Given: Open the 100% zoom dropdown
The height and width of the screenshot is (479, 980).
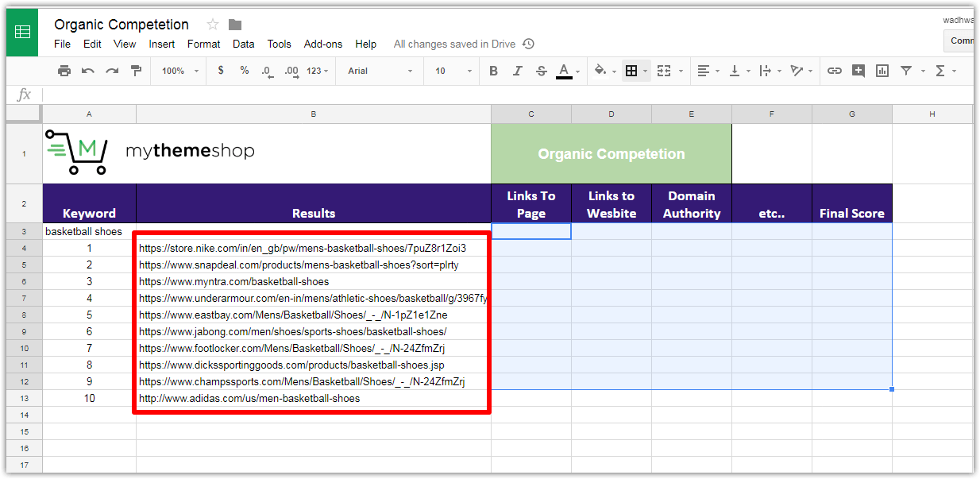Looking at the screenshot, I should click(x=181, y=71).
